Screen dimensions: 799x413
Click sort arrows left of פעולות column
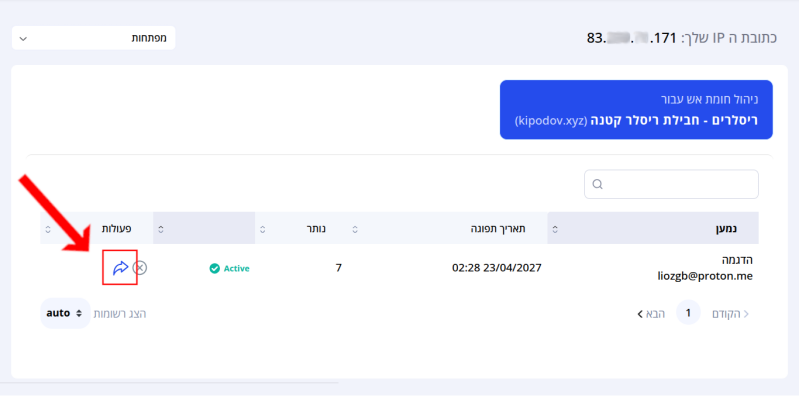pyautogui.click(x=48, y=229)
